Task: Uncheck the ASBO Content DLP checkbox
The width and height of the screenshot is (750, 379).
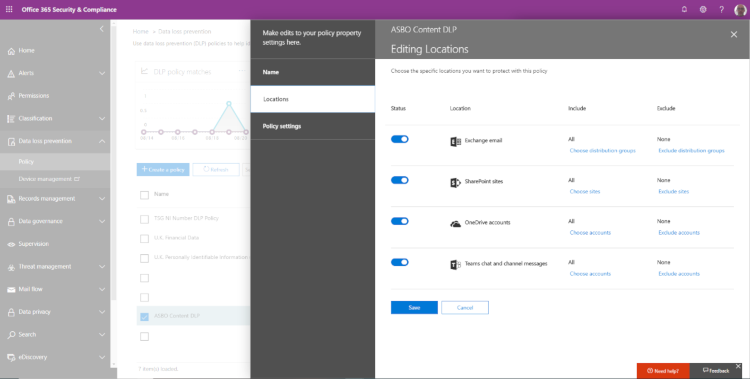Action: click(x=144, y=317)
